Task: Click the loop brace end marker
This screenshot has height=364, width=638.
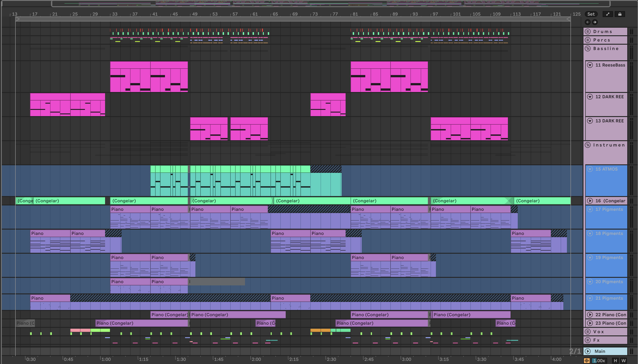Action: click(568, 19)
